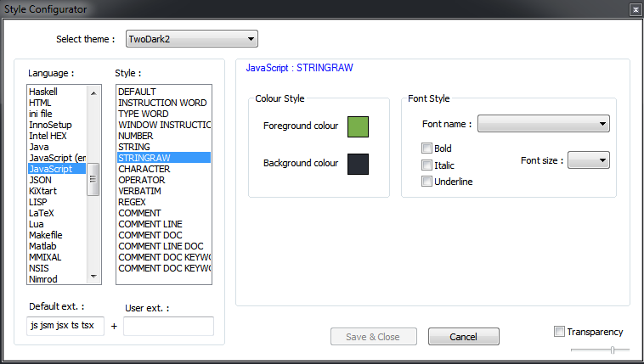
Task: Select the highlighted STRINGRAW style
Action: [164, 158]
